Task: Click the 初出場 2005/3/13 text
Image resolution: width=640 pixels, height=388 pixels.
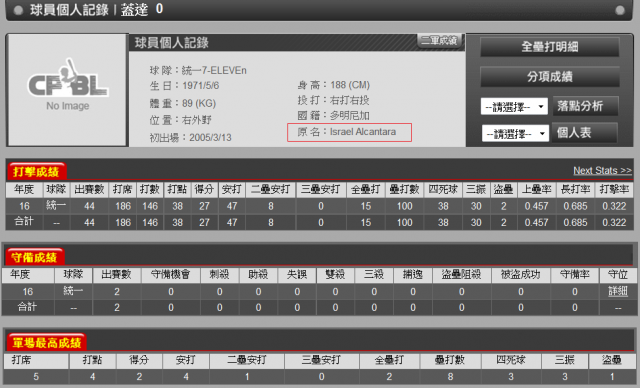Action: pyautogui.click(x=190, y=137)
